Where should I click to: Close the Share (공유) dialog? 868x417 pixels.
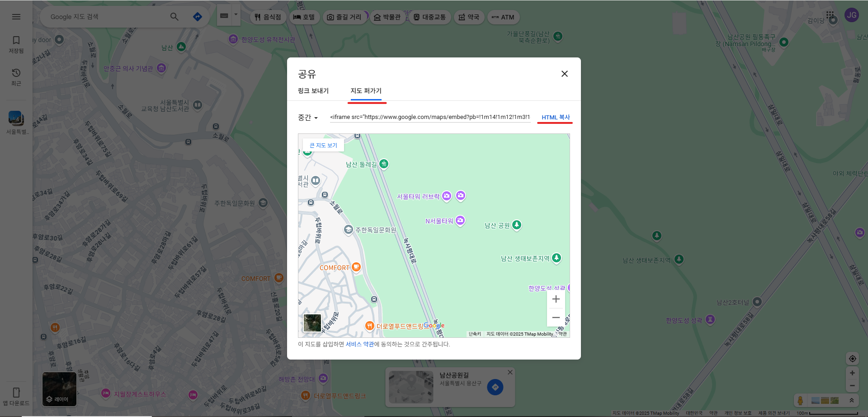pyautogui.click(x=565, y=74)
